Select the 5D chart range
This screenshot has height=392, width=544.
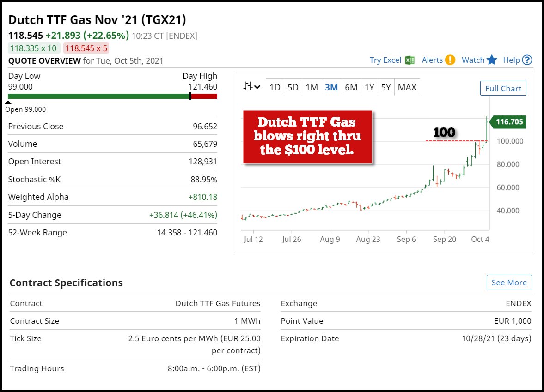click(x=293, y=87)
